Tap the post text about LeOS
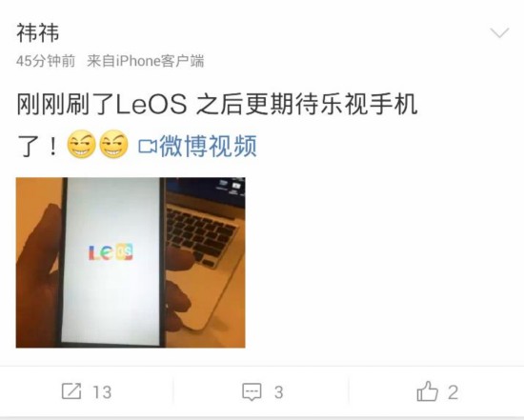Image resolution: width=524 pixels, height=420 pixels. point(217,125)
